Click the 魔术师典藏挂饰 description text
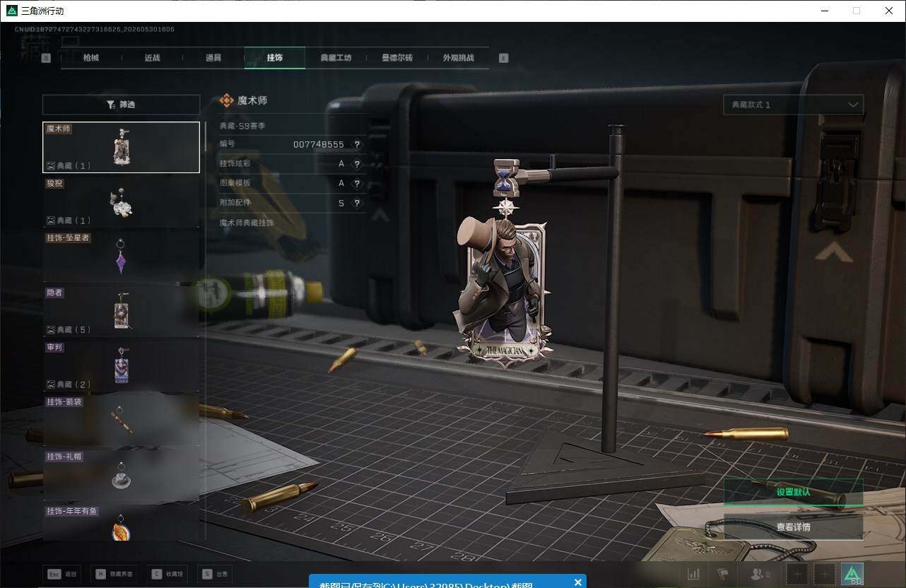This screenshot has height=588, width=906. (247, 223)
